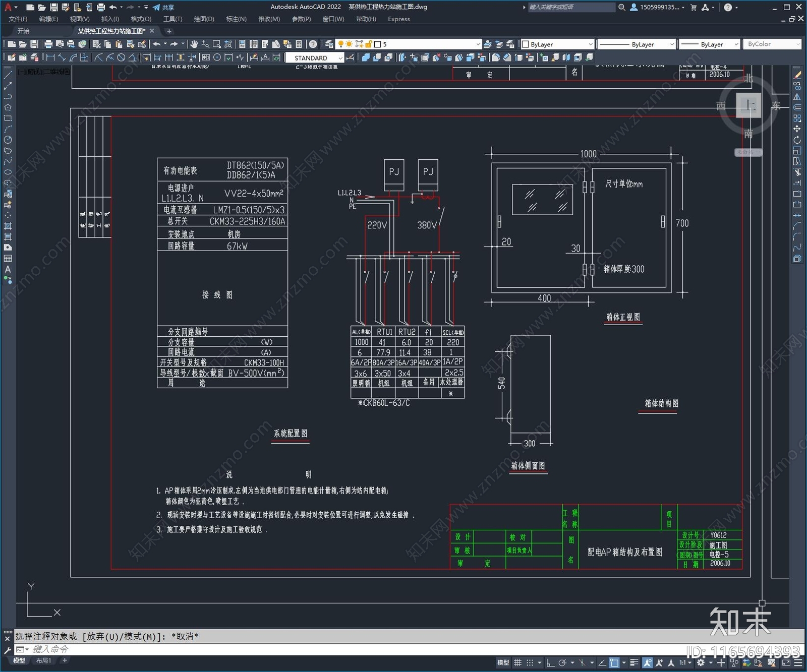Toggle the grid display in status bar
807x672 pixels.
(517, 662)
